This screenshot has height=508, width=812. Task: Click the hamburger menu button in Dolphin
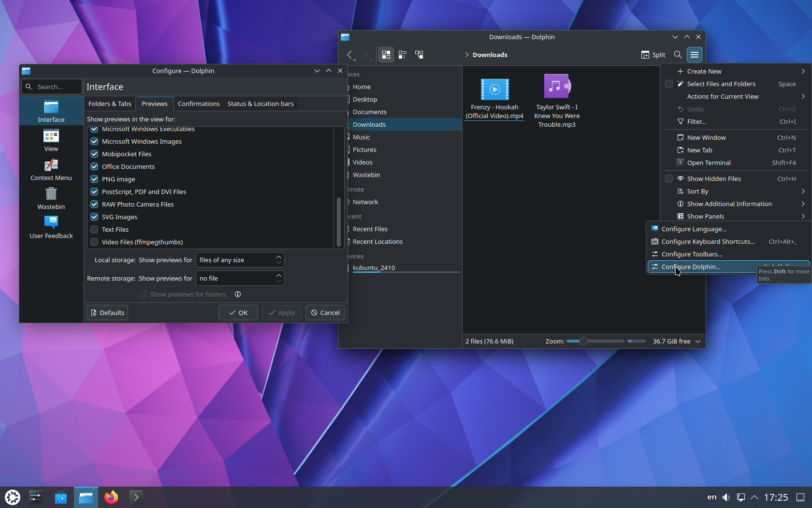(x=695, y=55)
